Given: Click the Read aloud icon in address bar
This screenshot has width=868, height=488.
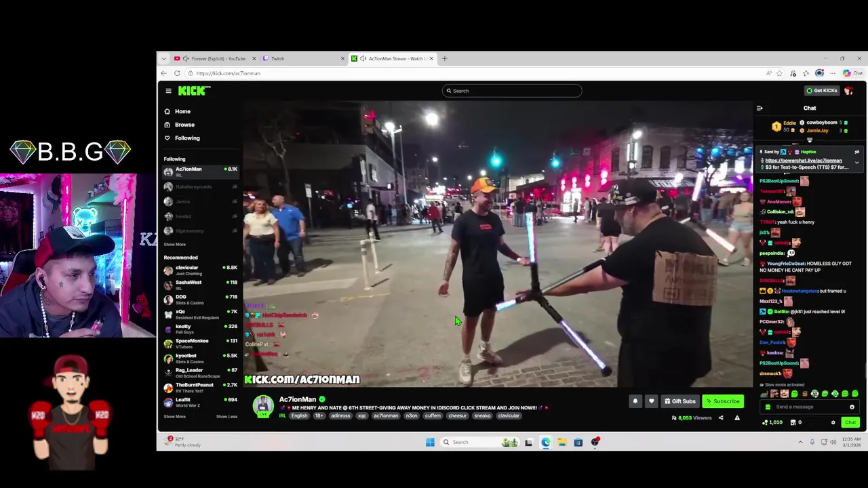Looking at the screenshot, I should 769,73.
